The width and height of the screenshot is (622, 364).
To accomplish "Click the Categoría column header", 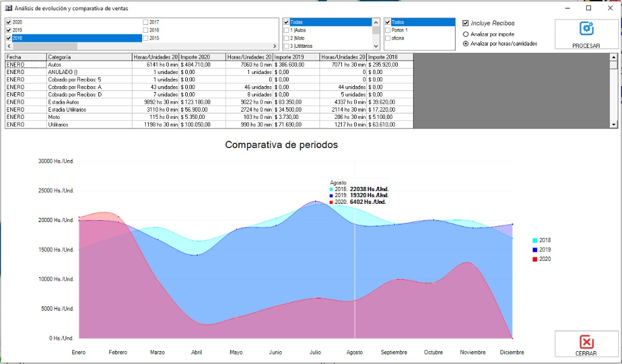I will (x=89, y=57).
